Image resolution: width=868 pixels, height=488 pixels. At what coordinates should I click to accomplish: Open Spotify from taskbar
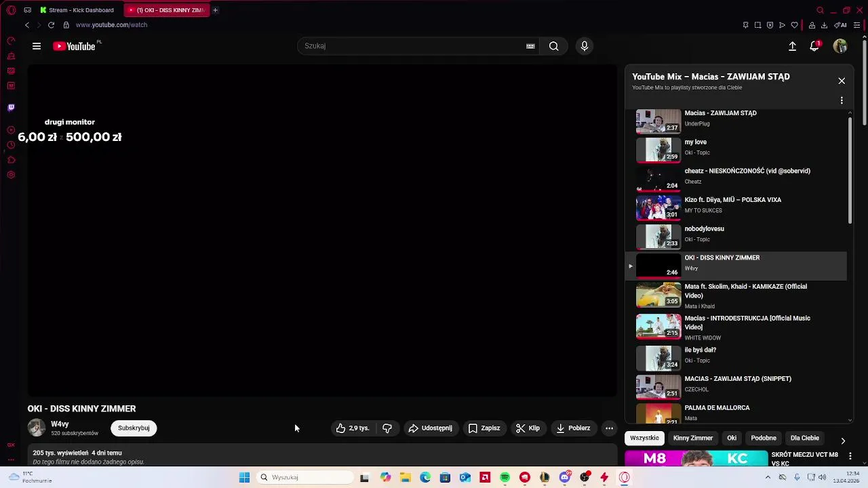(505, 478)
